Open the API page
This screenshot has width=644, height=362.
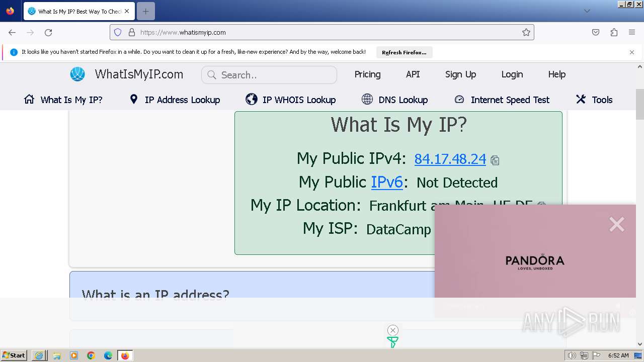(413, 74)
